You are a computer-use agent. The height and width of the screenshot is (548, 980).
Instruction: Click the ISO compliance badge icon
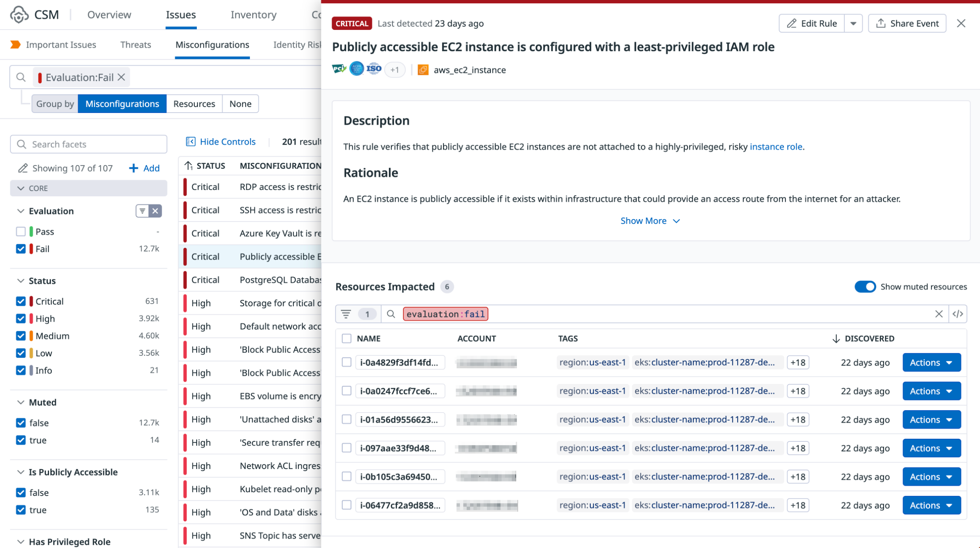click(x=374, y=69)
